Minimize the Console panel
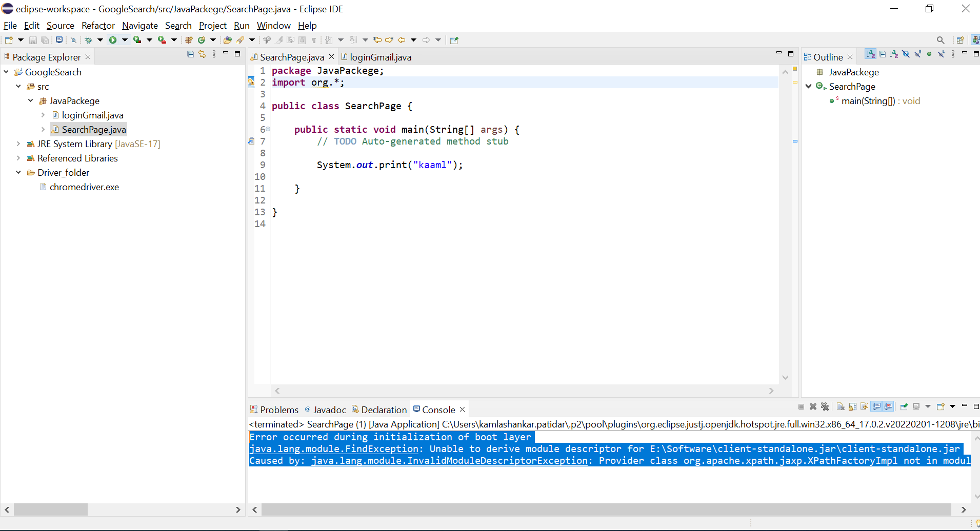The height and width of the screenshot is (531, 980). click(965, 405)
